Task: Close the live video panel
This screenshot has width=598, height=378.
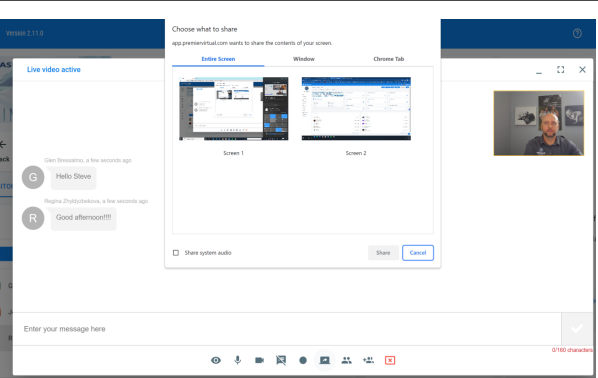Action: click(582, 69)
